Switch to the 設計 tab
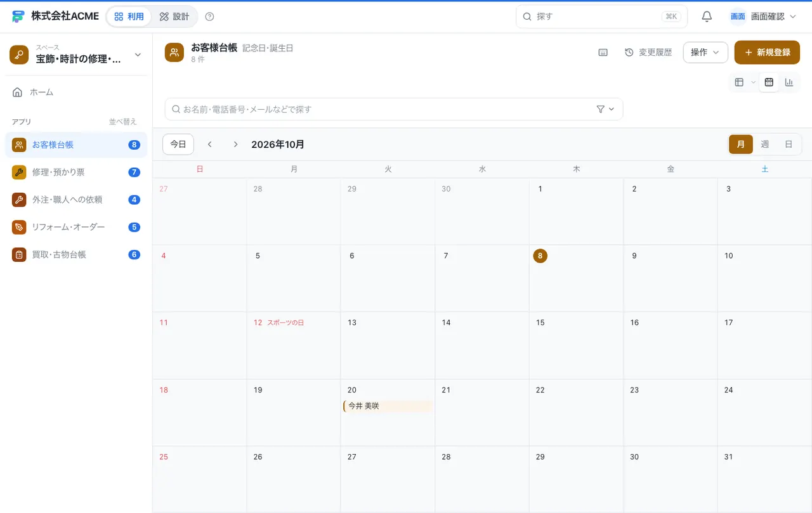The width and height of the screenshot is (812, 513). tap(174, 16)
